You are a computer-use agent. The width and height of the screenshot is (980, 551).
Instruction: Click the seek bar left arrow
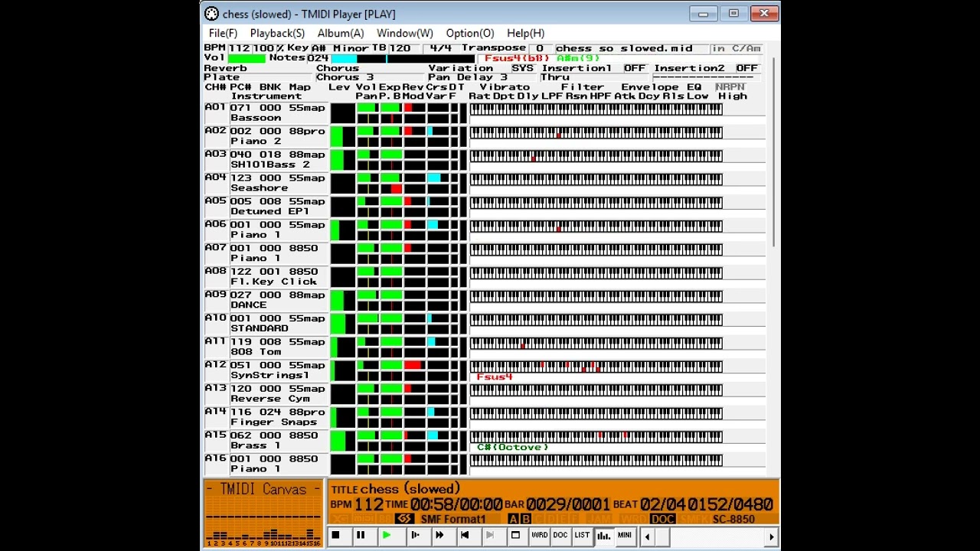click(647, 536)
